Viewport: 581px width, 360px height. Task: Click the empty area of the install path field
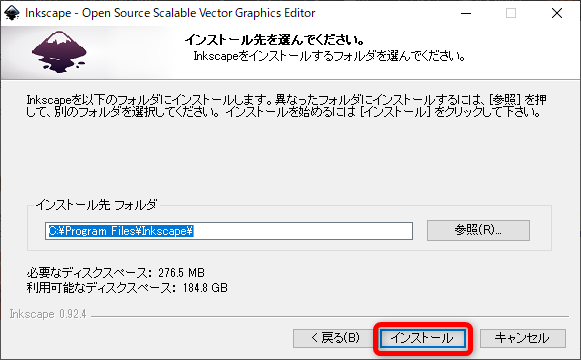coord(302,231)
